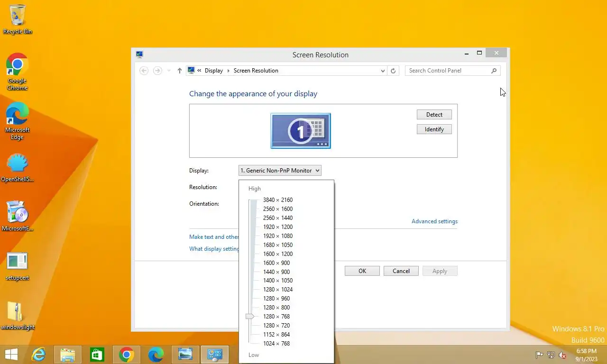Image resolution: width=607 pixels, height=364 pixels.
Task: Select 1024 × 768 resolution
Action: pyautogui.click(x=276, y=344)
